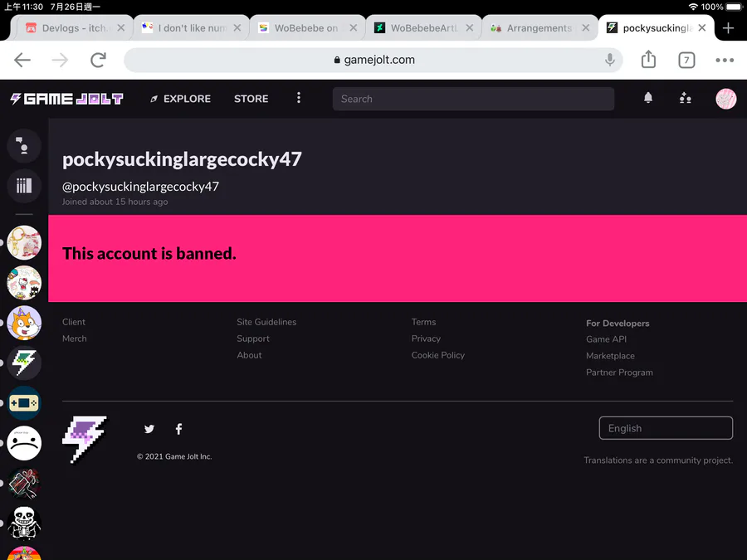Open the notifications bell icon
This screenshot has height=560, width=747.
tap(648, 98)
